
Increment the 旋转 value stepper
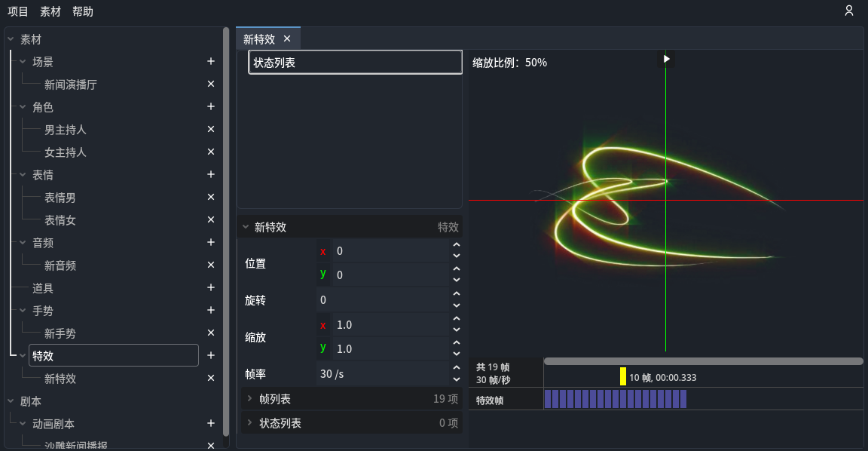[456, 295]
